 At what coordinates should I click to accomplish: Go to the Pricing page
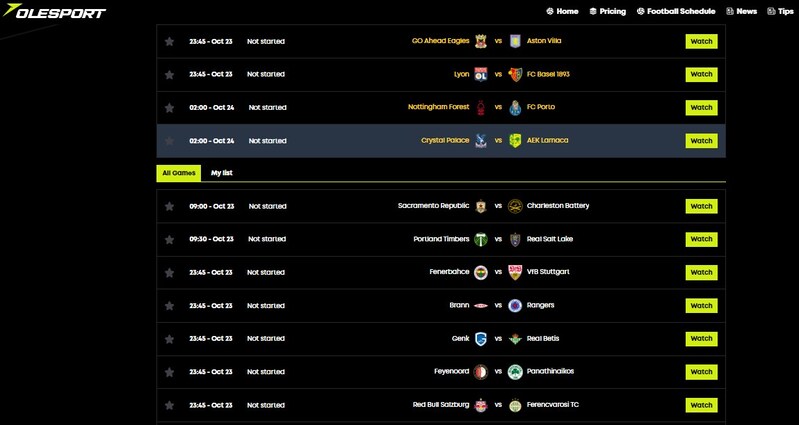607,11
